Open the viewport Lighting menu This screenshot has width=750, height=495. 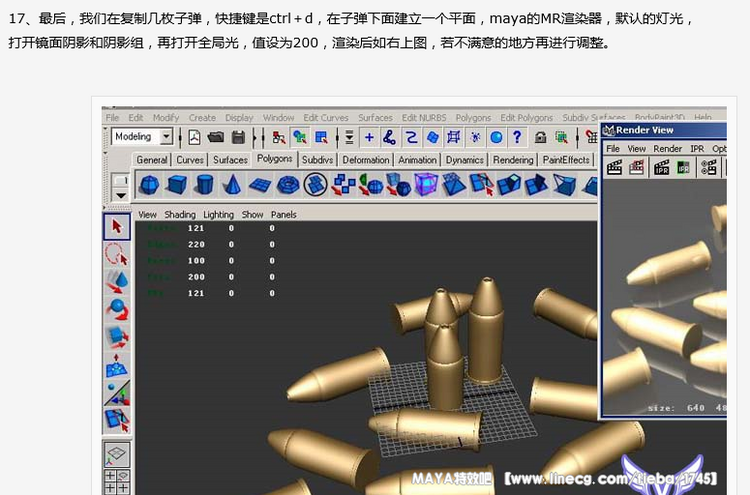coord(218,215)
